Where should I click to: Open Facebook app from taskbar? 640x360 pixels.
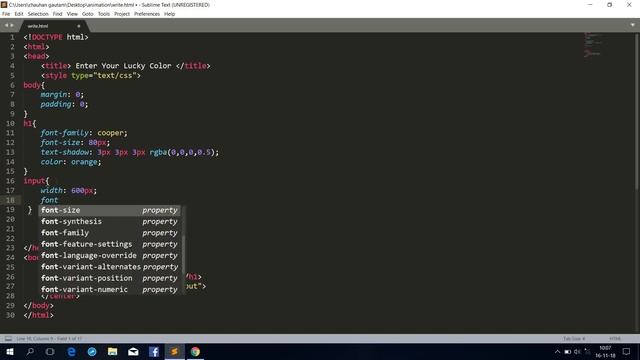[x=154, y=351]
